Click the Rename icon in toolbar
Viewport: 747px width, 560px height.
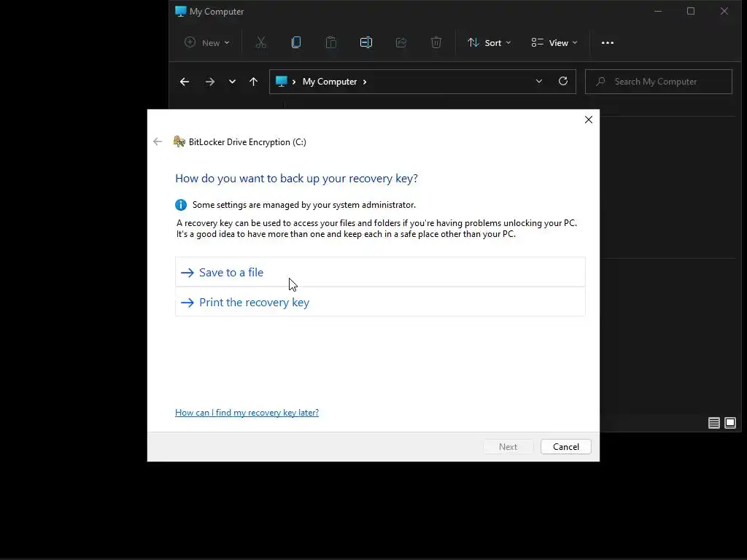coord(366,43)
